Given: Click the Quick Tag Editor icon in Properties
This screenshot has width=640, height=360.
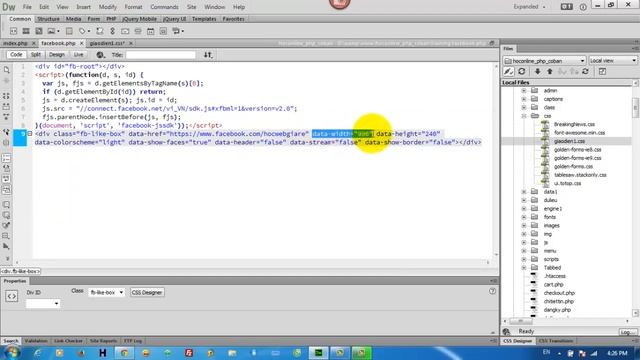Looking at the screenshot, I should [11, 296].
